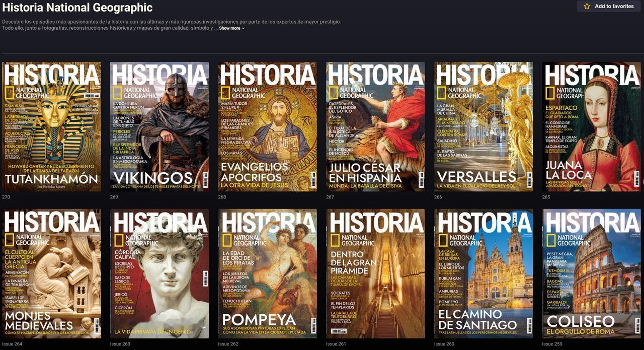Expand description with Show more

click(231, 28)
